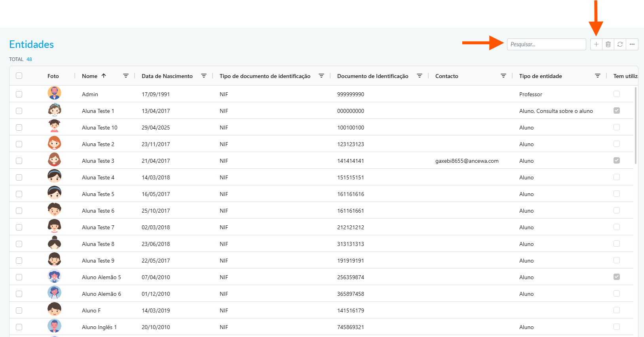
Task: Click the table vertical scrollbar
Action: 636,125
